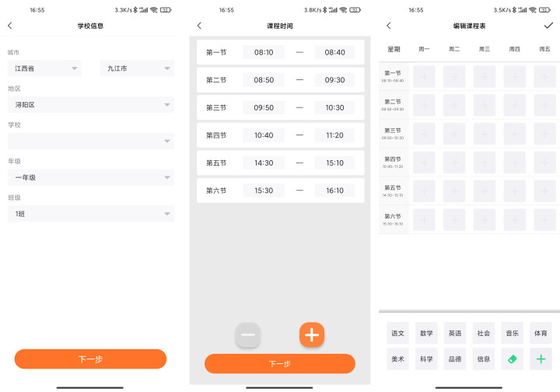
Task: Add a course for 周五 第一节
Action: tap(544, 76)
